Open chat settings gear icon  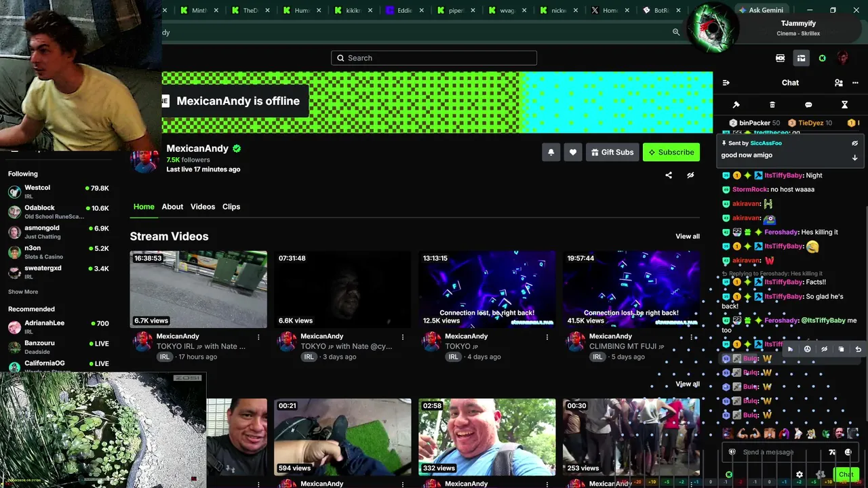(800, 474)
